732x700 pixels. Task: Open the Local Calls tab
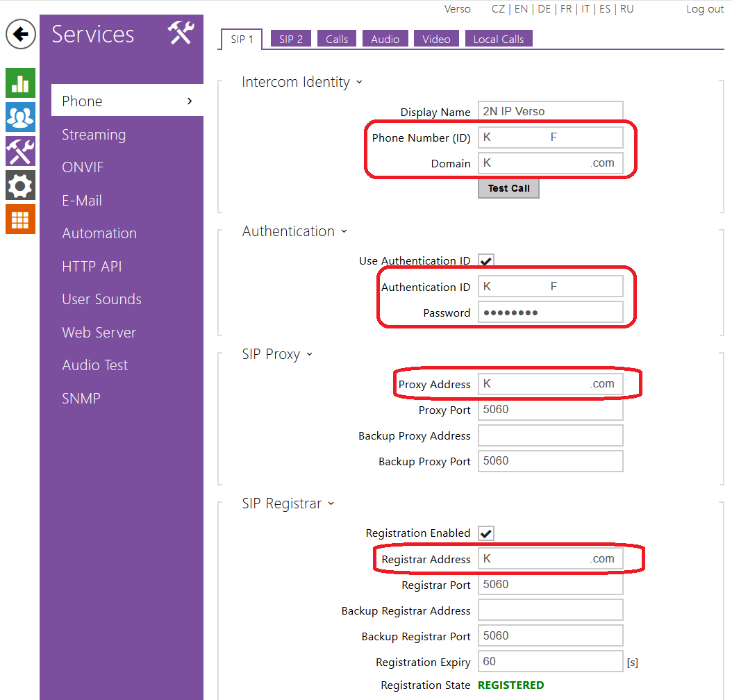click(498, 39)
